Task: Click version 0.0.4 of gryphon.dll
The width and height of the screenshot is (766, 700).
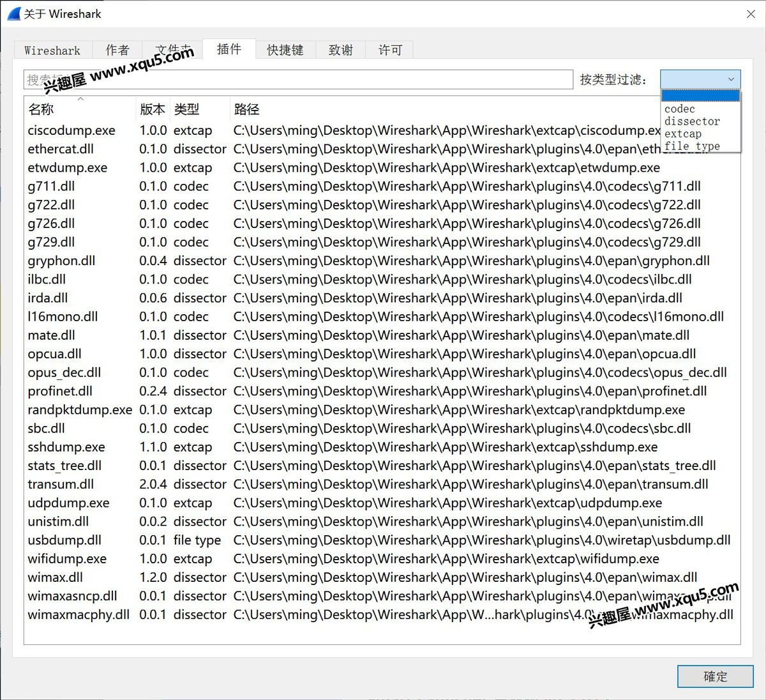Action: click(153, 261)
